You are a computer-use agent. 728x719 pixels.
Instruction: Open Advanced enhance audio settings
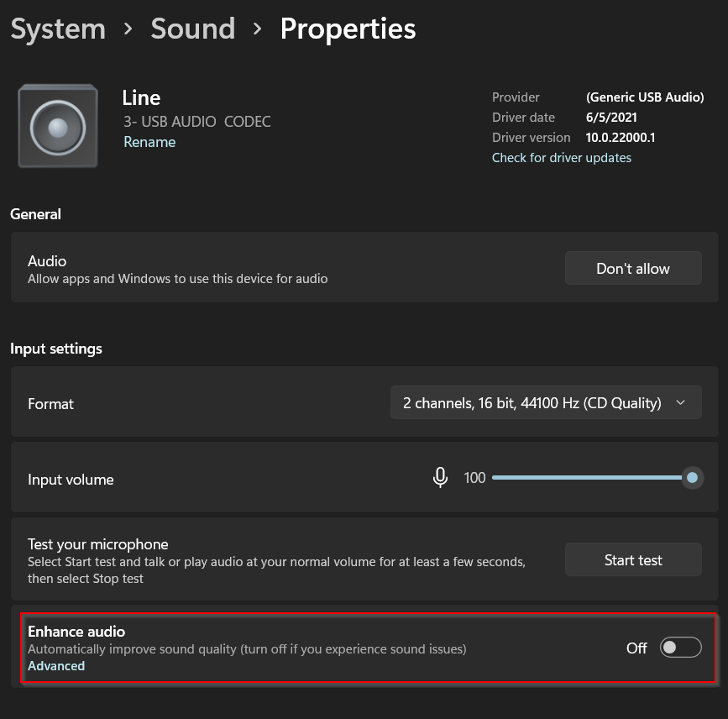point(55,665)
